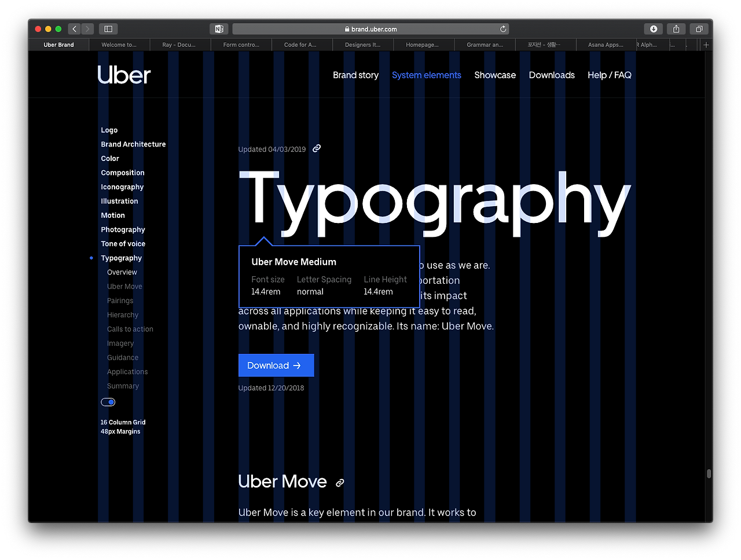741x560 pixels.
Task: Go to the Logo section
Action: [x=109, y=130]
